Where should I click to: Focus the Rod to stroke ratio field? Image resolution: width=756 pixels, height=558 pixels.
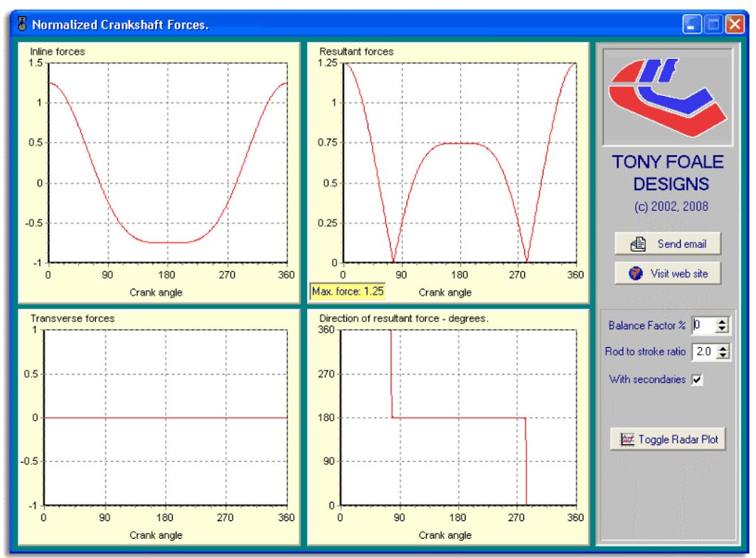pyautogui.click(x=702, y=352)
